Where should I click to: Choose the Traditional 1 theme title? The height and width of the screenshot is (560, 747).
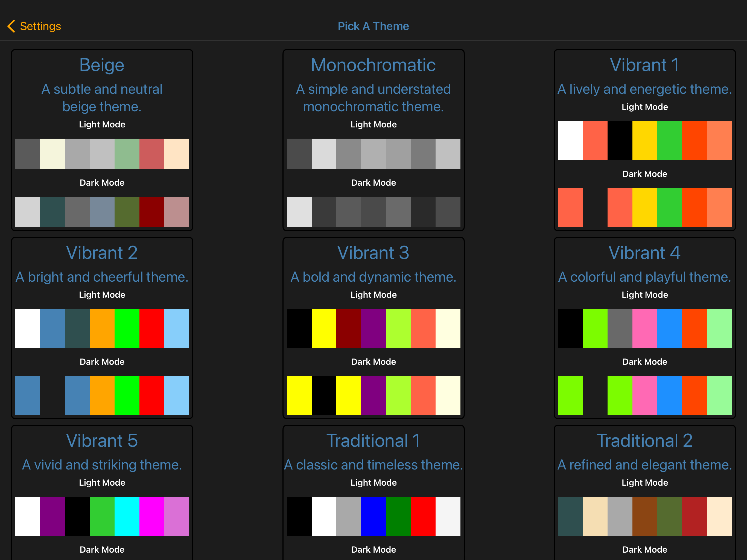point(373,441)
